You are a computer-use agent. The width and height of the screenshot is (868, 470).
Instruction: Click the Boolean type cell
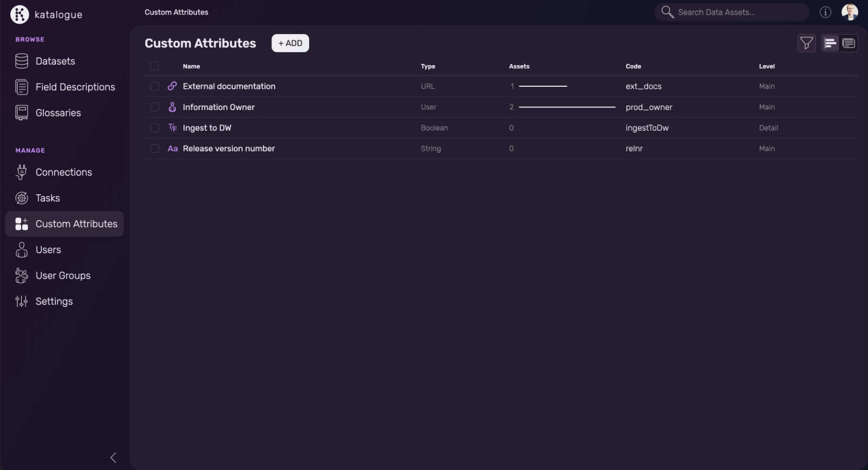click(434, 128)
